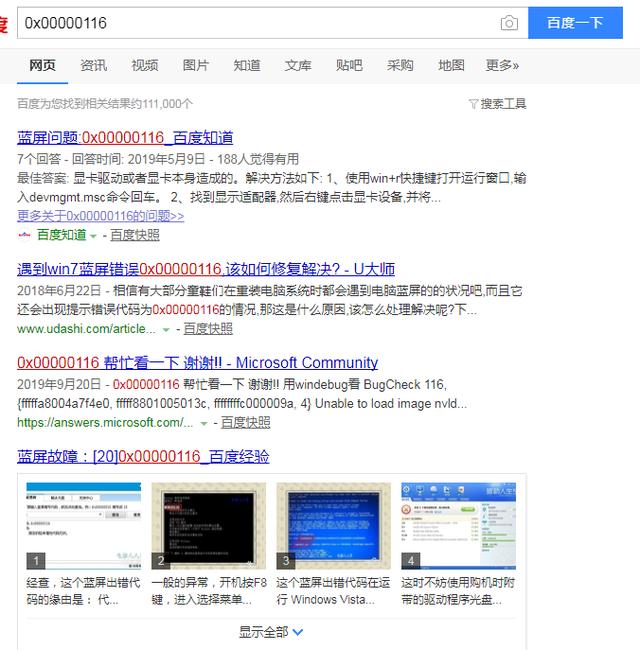Expand the 更多 tab menu
Screen dimensions: 640x650
[x=502, y=65]
